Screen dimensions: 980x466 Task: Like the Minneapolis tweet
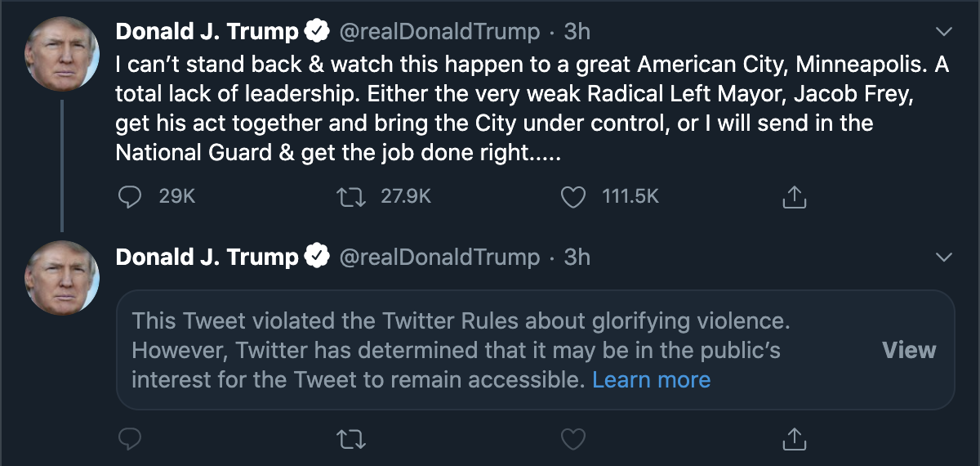tap(574, 196)
